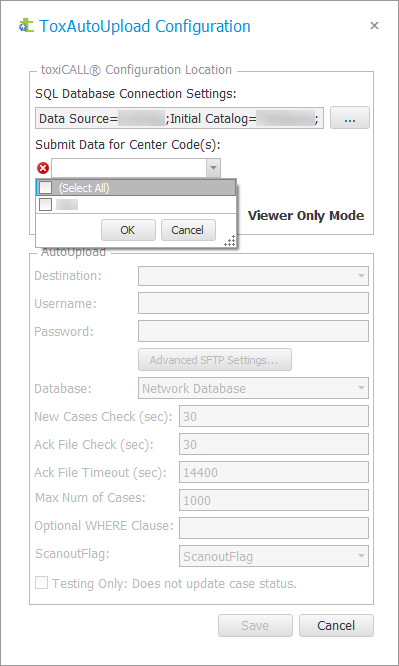The image size is (399, 666).
Task: Click the SQL Database Connection string field
Action: coord(179,118)
